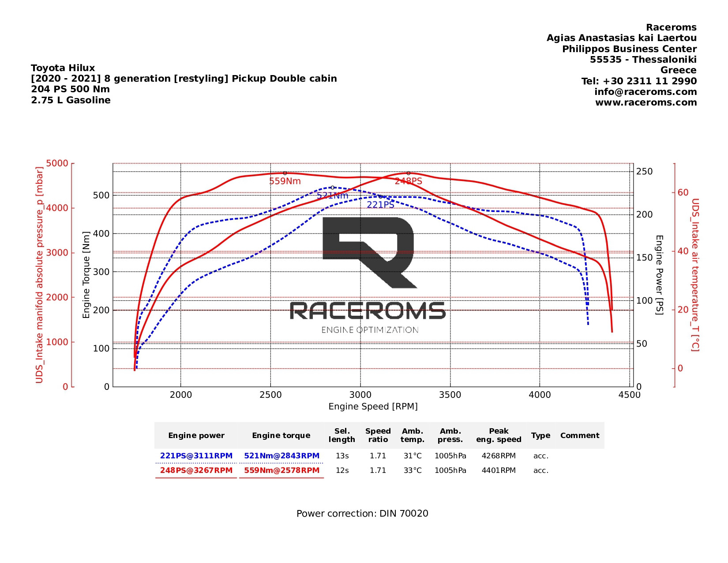Click the 248PS peak power label
The height and width of the screenshot is (563, 728).
(409, 181)
